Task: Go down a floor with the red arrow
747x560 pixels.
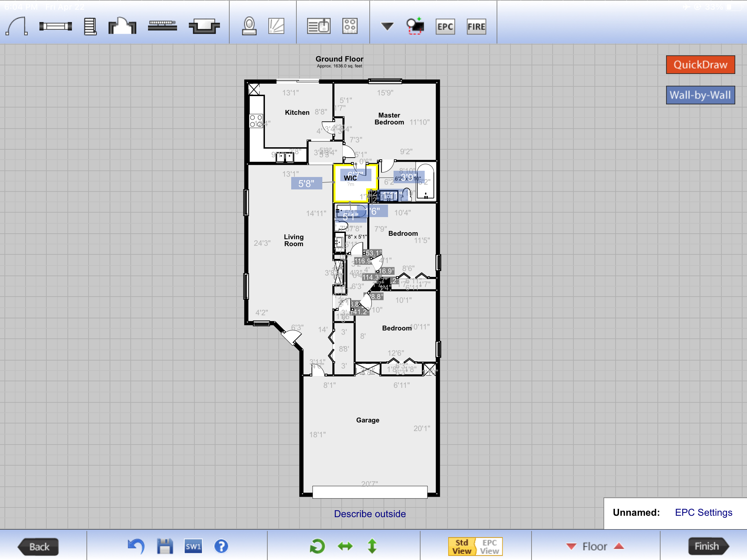Action: pyautogui.click(x=571, y=546)
